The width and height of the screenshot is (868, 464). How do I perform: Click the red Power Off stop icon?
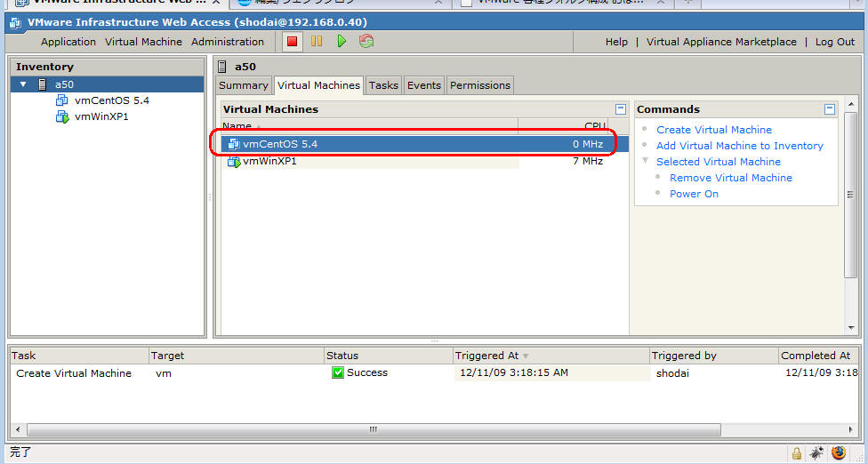pyautogui.click(x=292, y=42)
